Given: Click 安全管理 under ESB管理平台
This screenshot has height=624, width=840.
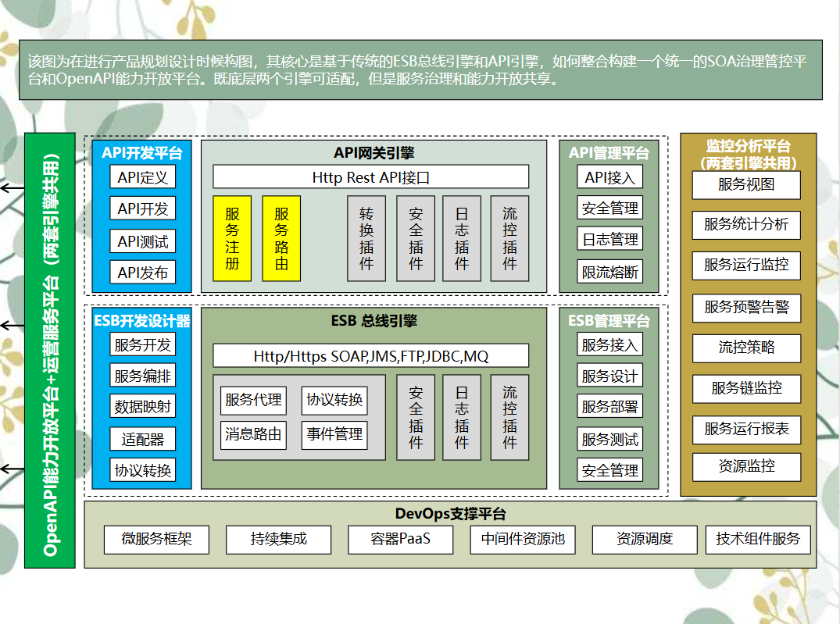Looking at the screenshot, I should click(x=609, y=469).
